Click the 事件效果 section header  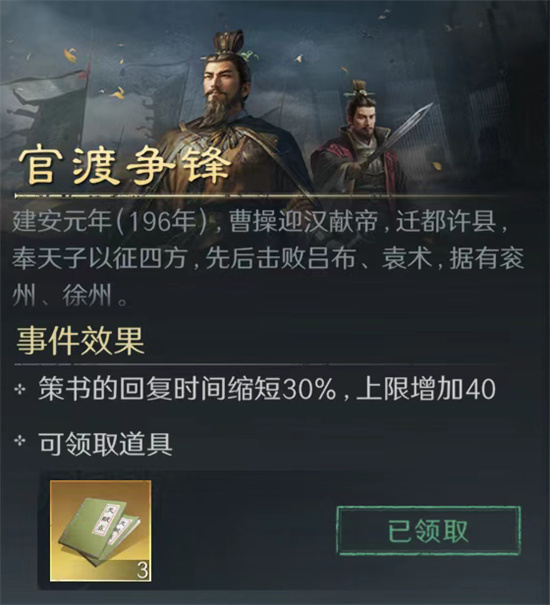tap(80, 341)
